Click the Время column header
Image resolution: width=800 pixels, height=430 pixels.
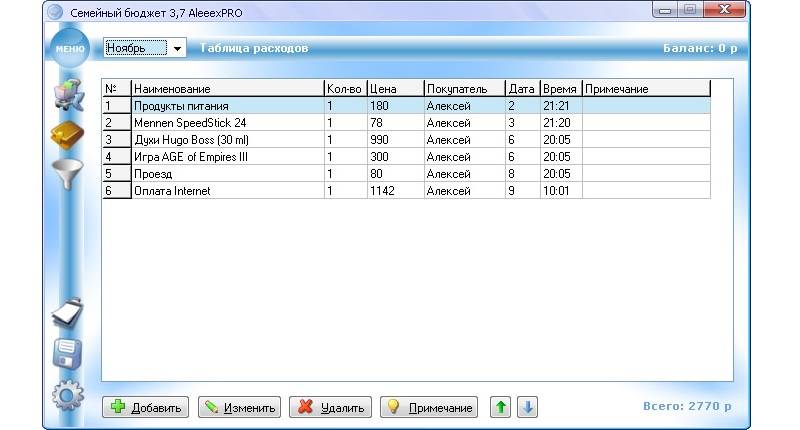[x=561, y=89]
